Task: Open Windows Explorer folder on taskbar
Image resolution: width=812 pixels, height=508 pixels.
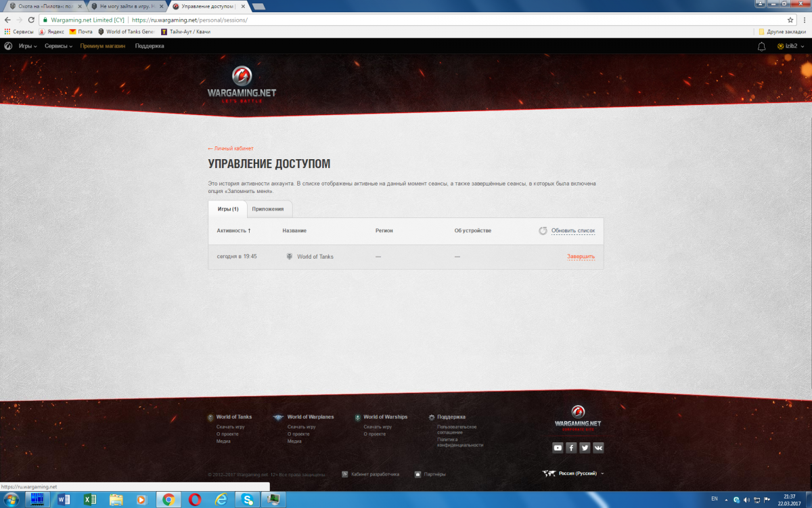Action: 116,500
